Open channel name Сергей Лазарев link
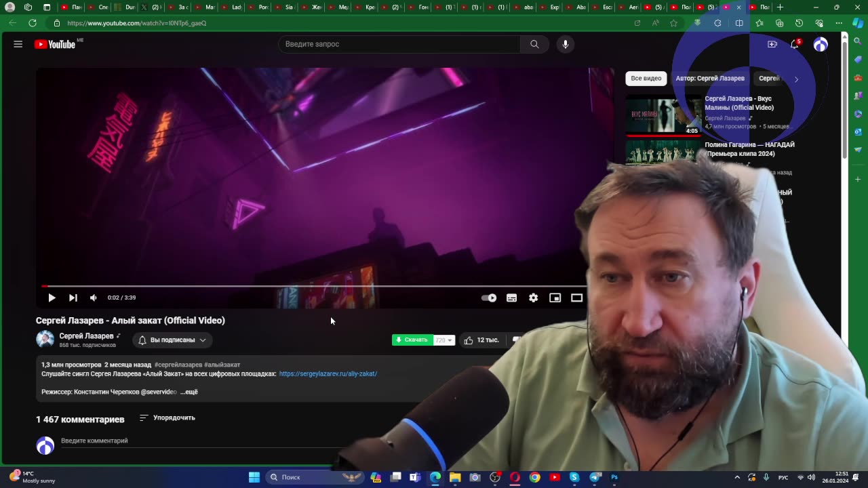 pos(86,336)
